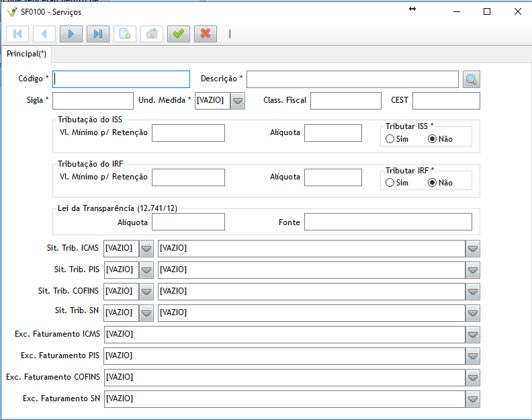Go to first record toolbar button
The image size is (532, 420).
click(x=17, y=34)
